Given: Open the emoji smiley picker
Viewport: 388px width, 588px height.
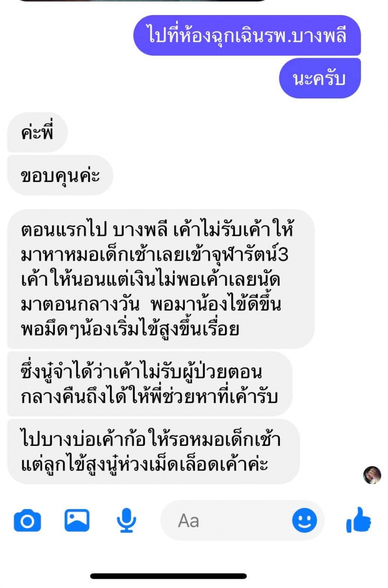Looking at the screenshot, I should 305,521.
